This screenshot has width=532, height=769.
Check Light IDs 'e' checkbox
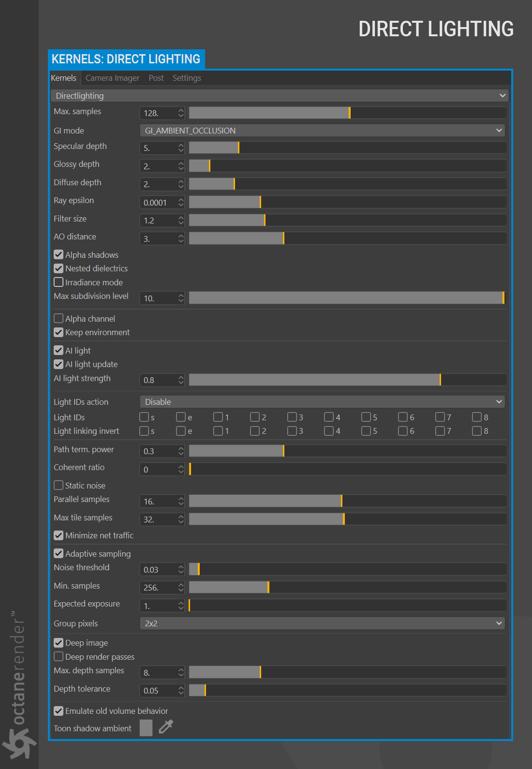[x=181, y=417]
